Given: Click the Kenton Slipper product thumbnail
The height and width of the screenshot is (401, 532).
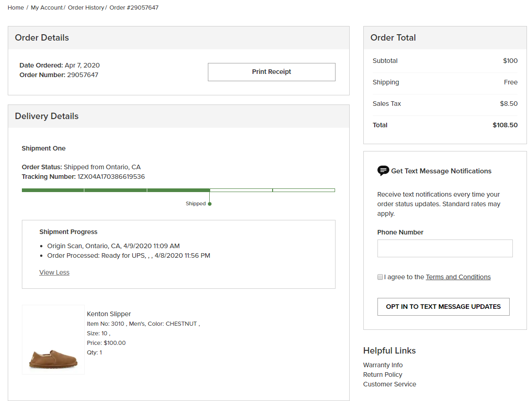Looking at the screenshot, I should tap(53, 339).
